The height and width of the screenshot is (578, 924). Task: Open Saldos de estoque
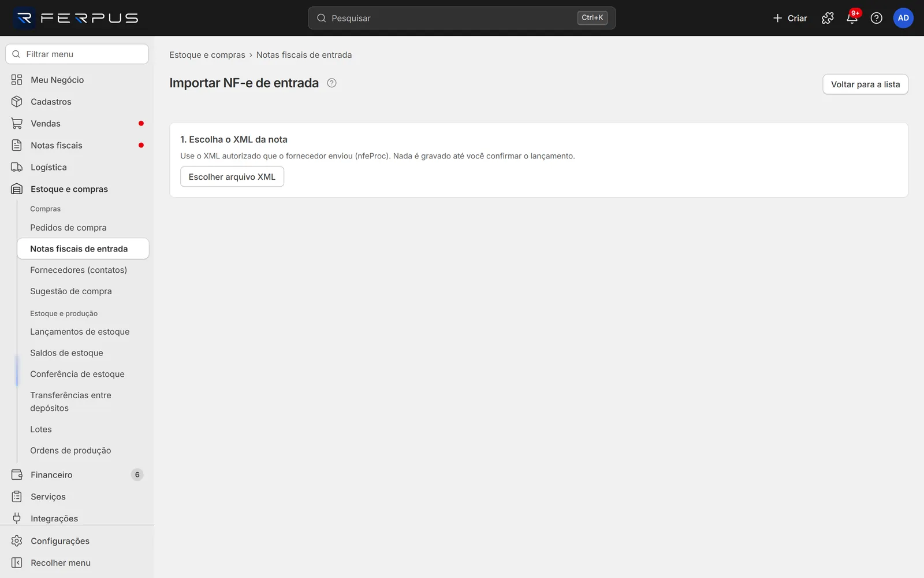pos(83,353)
